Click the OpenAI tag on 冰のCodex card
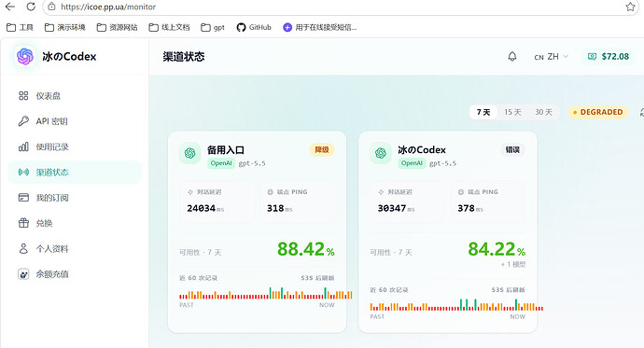Viewport: 644px width, 348px height. click(412, 163)
